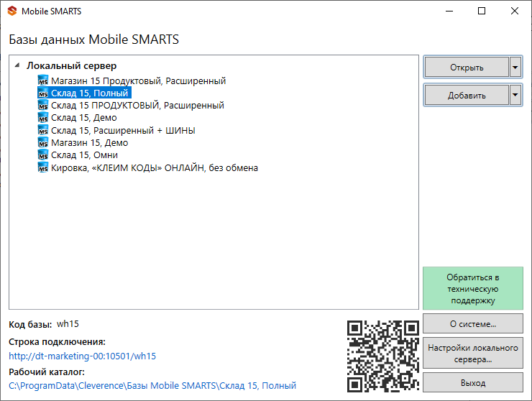Close the Mobile SMARTS window
Screen dimensions: 532x401
click(x=514, y=11)
